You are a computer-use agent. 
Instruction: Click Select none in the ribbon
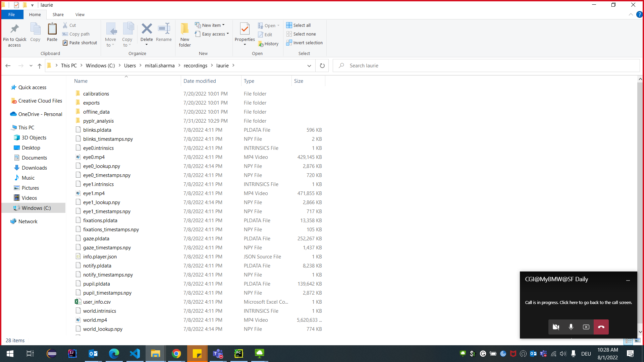click(x=301, y=34)
